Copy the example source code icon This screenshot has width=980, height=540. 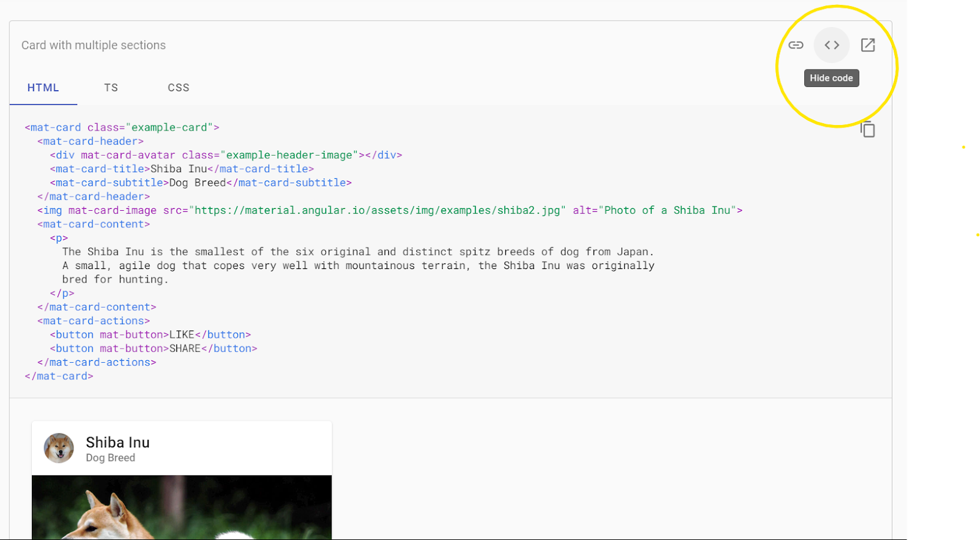[868, 129]
